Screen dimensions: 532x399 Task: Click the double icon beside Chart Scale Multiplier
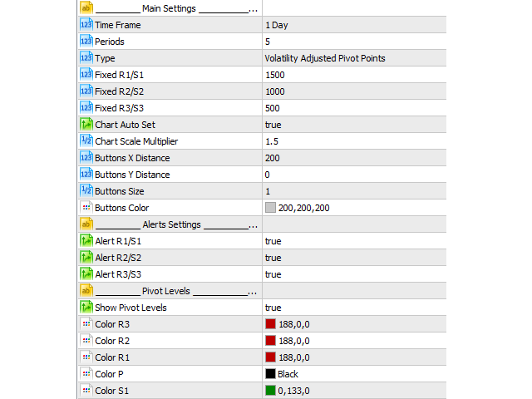pyautogui.click(x=86, y=141)
